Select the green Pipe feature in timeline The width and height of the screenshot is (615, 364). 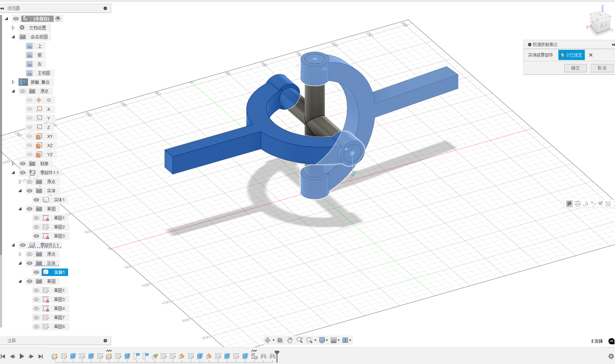pyautogui.click(x=154, y=356)
